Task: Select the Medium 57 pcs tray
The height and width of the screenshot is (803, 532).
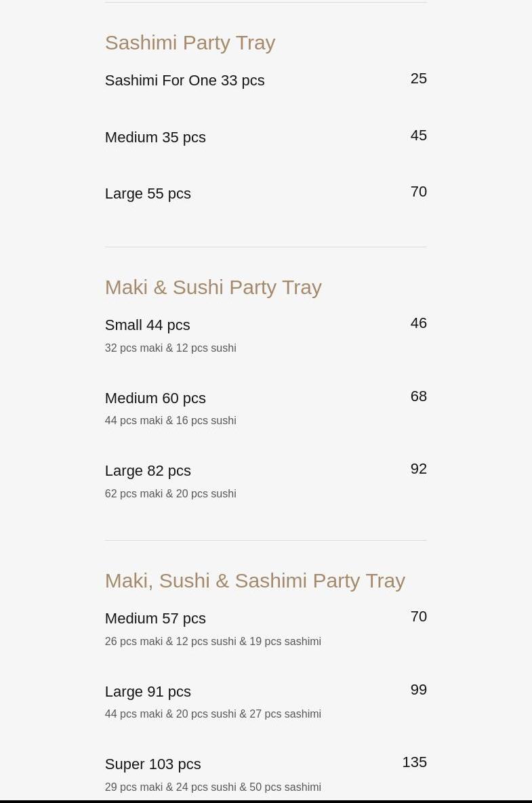Action: pos(155,619)
